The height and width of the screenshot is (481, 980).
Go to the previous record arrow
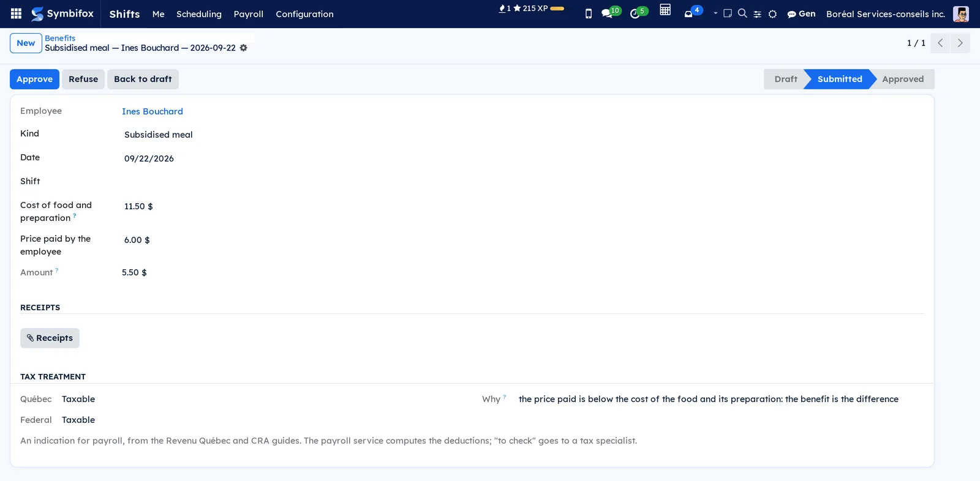click(x=940, y=43)
